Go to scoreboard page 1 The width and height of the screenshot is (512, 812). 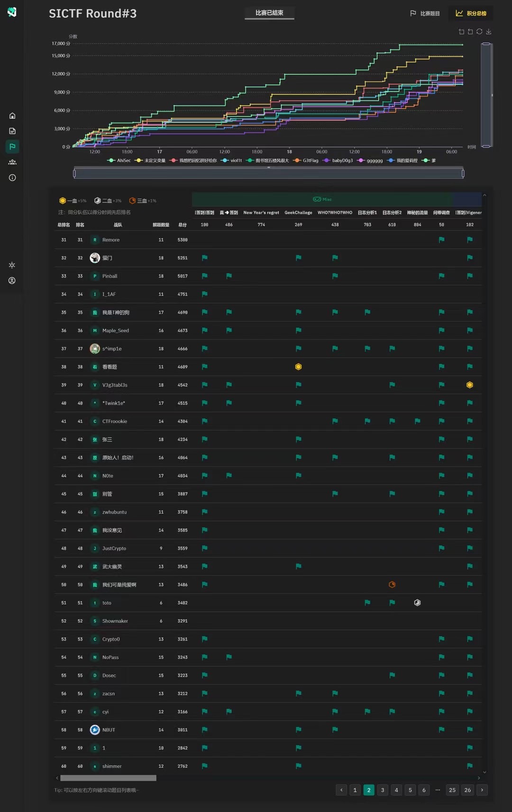tap(355, 790)
